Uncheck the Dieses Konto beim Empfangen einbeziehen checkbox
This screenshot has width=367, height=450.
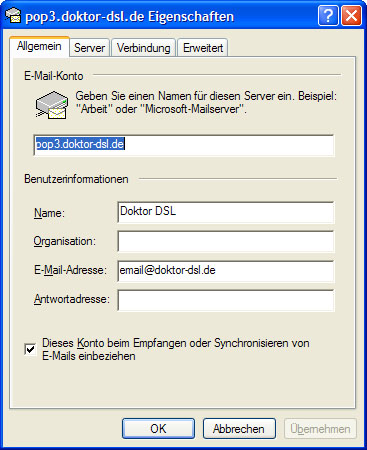(x=30, y=349)
